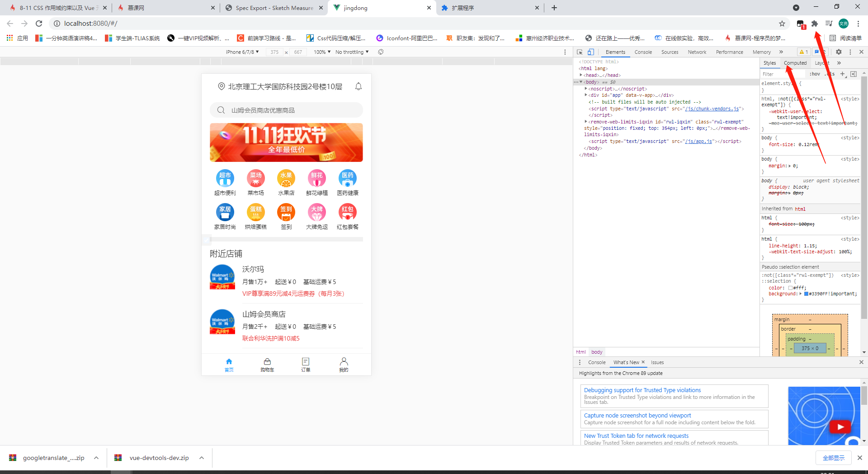The height and width of the screenshot is (474, 868).
Task: Open the 100% zoom dropdown
Action: click(x=322, y=52)
